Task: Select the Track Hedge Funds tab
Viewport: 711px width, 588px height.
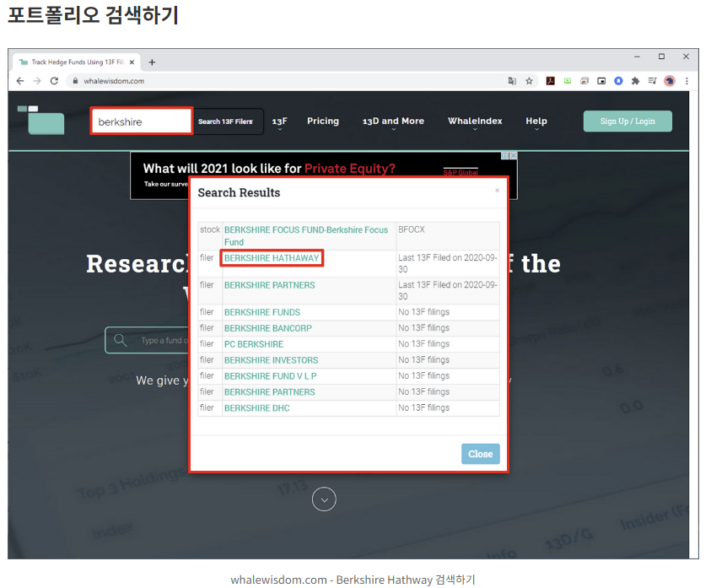Action: pos(77,62)
